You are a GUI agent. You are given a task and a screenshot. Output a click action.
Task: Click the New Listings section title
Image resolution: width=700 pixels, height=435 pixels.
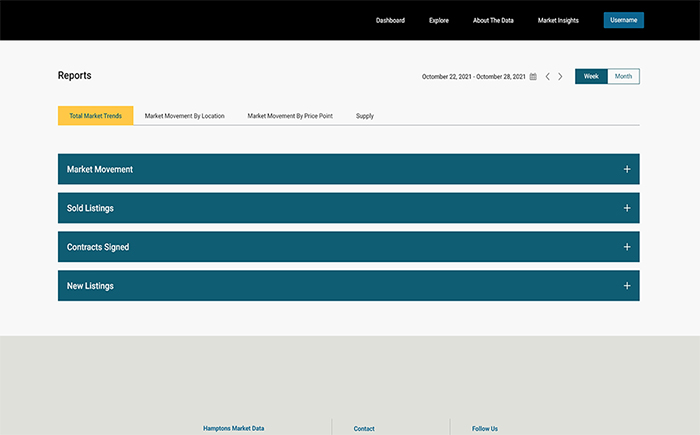(90, 286)
